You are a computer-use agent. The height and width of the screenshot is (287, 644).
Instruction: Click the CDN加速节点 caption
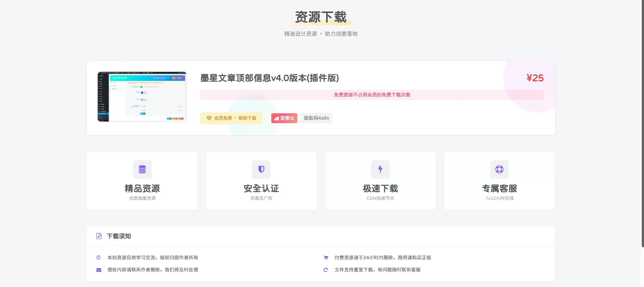coord(380,198)
